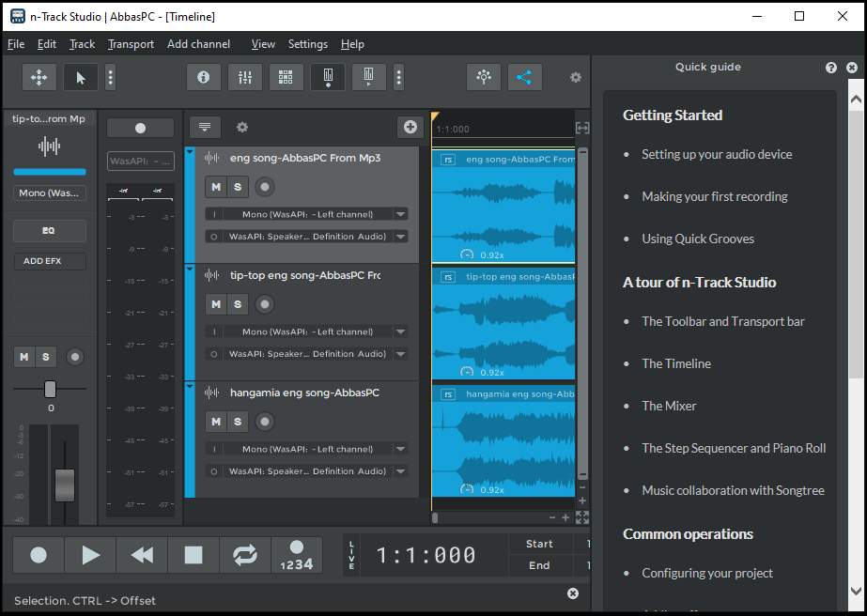The width and height of the screenshot is (867, 616).
Task: Select the move/pan tool in the toolbar
Action: tap(39, 77)
